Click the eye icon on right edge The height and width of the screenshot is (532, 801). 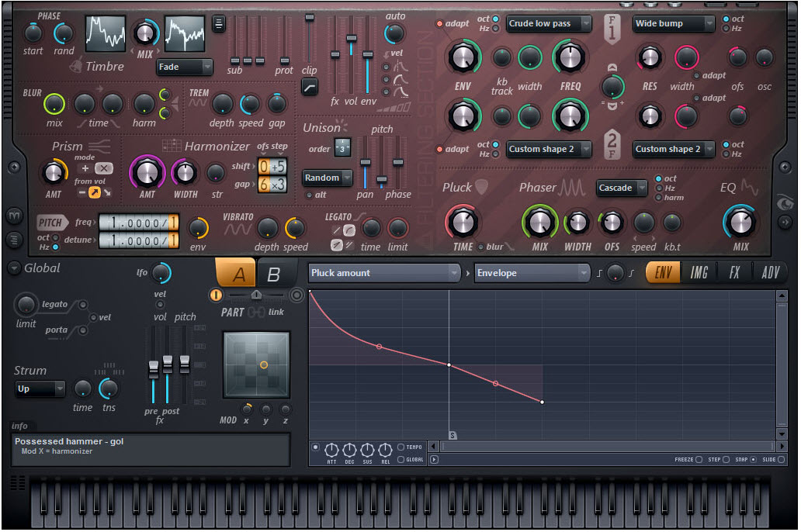[x=786, y=203]
